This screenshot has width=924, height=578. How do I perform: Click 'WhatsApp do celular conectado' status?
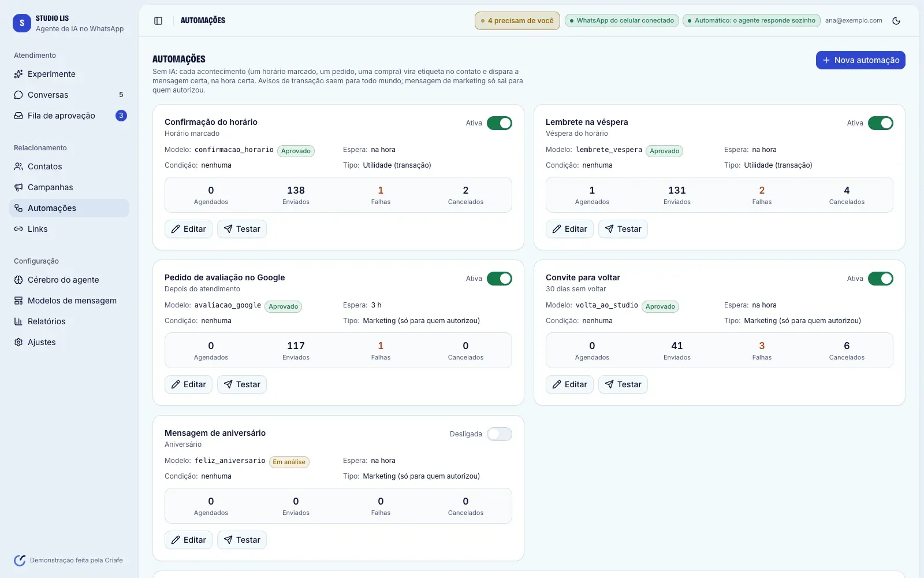click(x=621, y=20)
